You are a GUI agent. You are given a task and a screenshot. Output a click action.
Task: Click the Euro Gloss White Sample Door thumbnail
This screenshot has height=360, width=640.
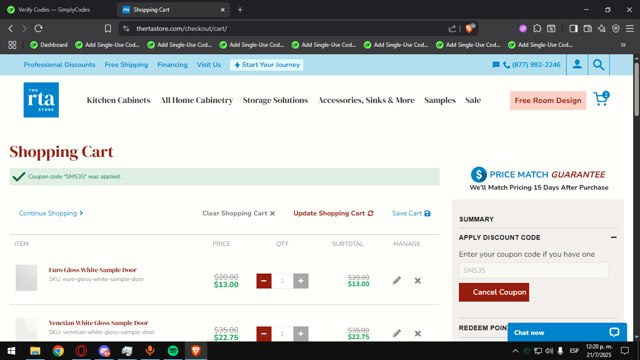click(x=26, y=278)
